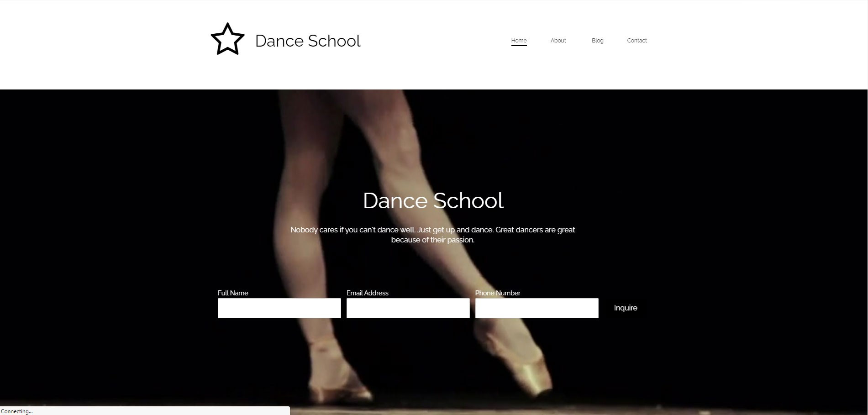Click the star logo icon
The height and width of the screenshot is (415, 868).
tap(227, 40)
